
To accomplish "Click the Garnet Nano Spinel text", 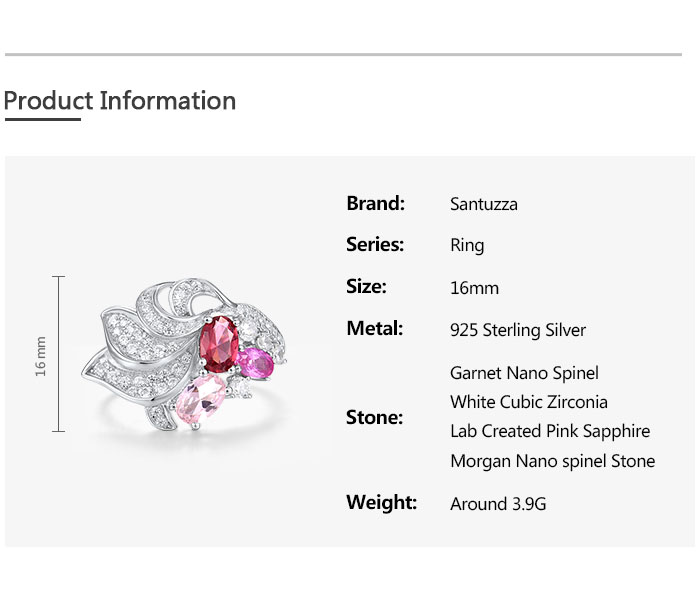I will tap(525, 373).
